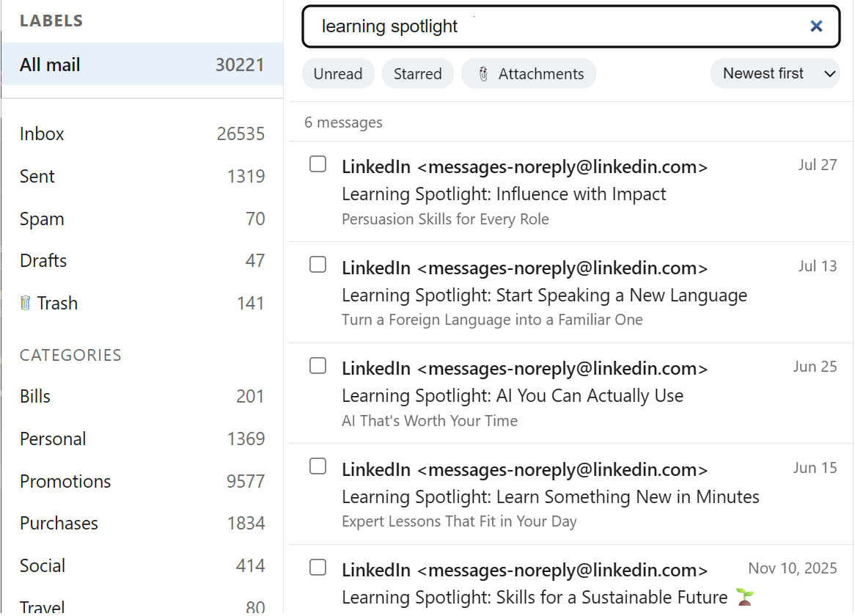This screenshot has width=855, height=616.
Task: Click the Persuasion Skills for Every Role preview
Action: pyautogui.click(x=445, y=219)
